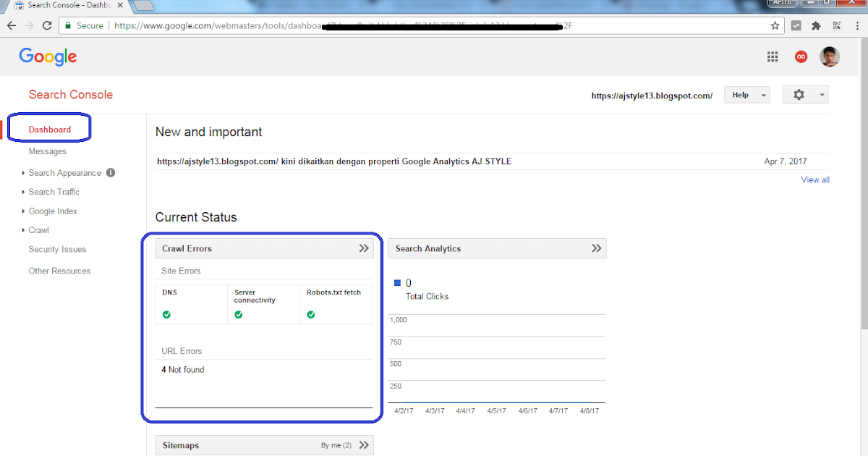Reload the page with the refresh icon
This screenshot has height=456, width=868.
[47, 25]
